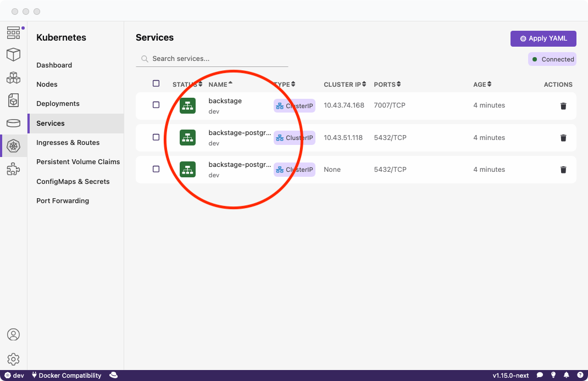Check the checkbox for service 10.43.51.118
The width and height of the screenshot is (588, 381).
tap(156, 137)
